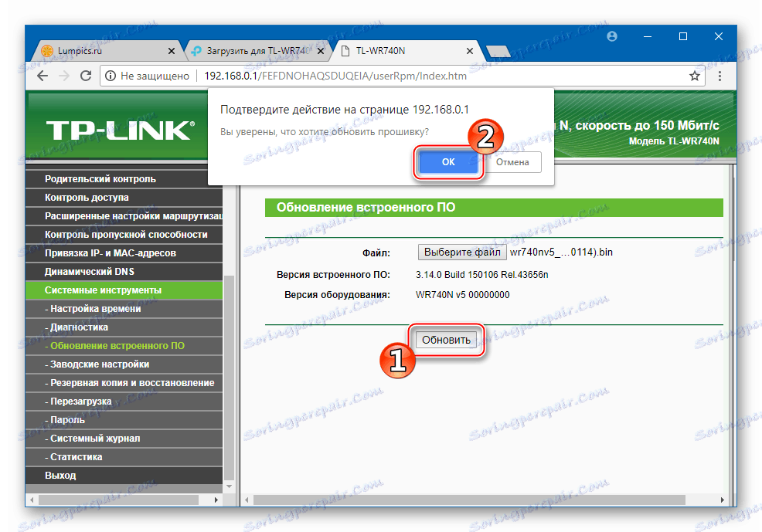The height and width of the screenshot is (532, 762).
Task: Click the browser forward arrow
Action: pyautogui.click(x=64, y=76)
